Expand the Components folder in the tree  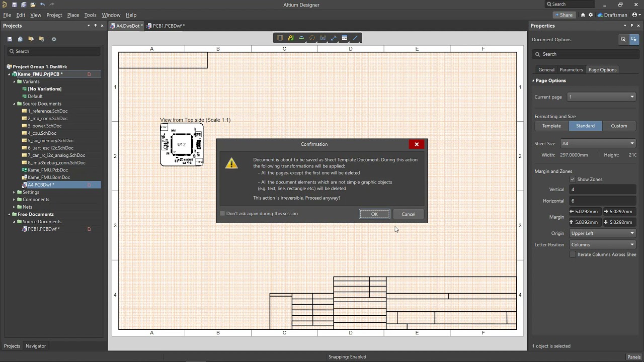[x=14, y=200]
